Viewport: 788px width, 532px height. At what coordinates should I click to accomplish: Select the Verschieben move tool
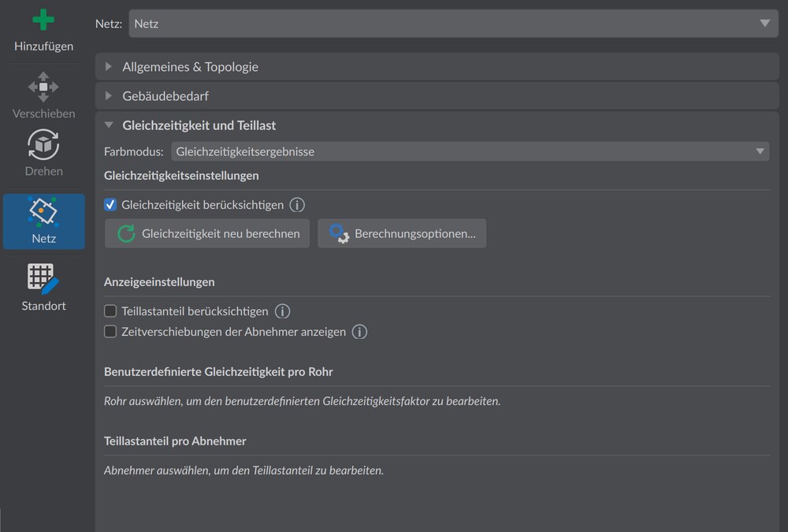coord(43,95)
